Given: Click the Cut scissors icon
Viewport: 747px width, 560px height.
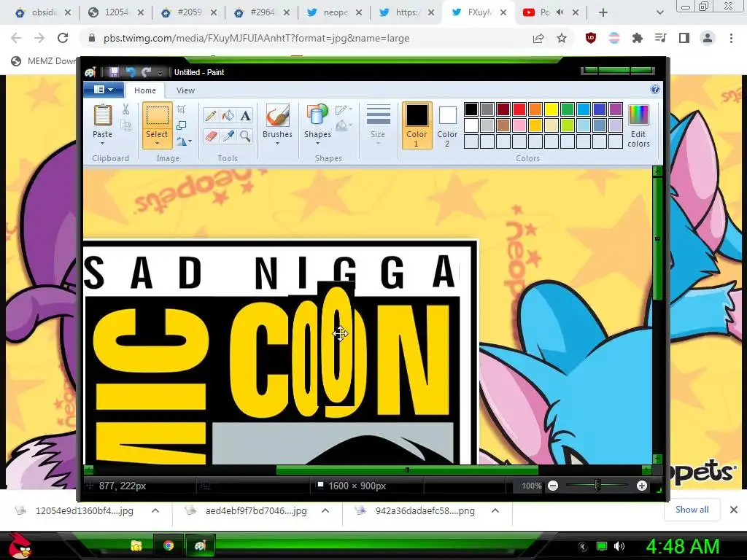Looking at the screenshot, I should [x=125, y=109].
